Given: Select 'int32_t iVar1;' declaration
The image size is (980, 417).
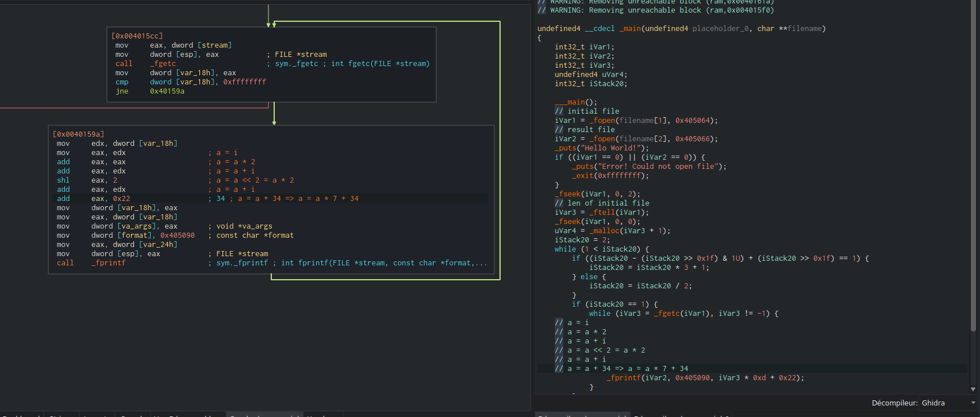Looking at the screenshot, I should tap(585, 47).
